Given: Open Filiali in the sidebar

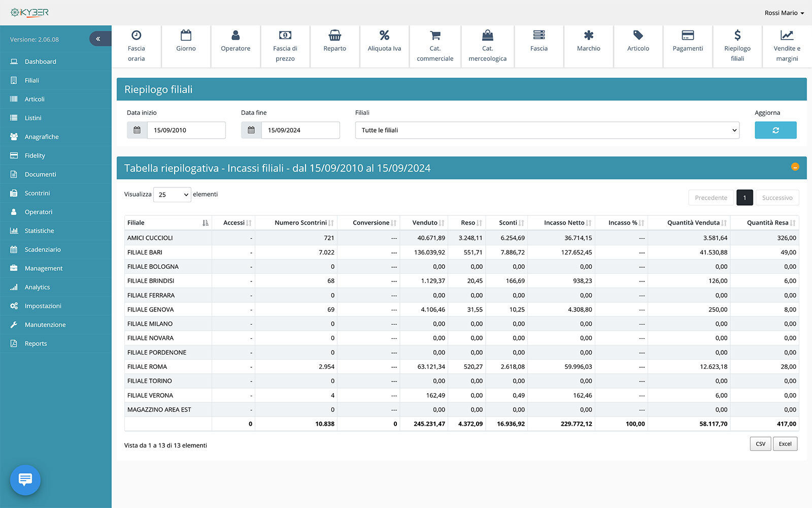Looking at the screenshot, I should tap(56, 80).
